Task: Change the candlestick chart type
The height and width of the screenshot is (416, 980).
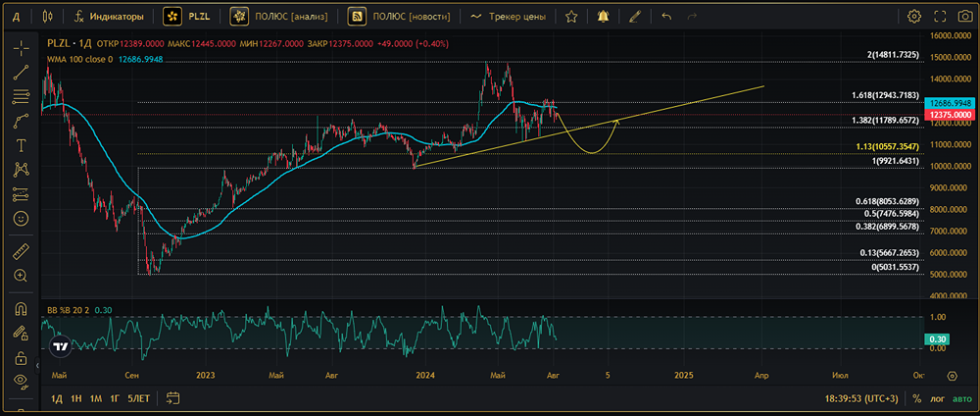Action: pyautogui.click(x=49, y=17)
